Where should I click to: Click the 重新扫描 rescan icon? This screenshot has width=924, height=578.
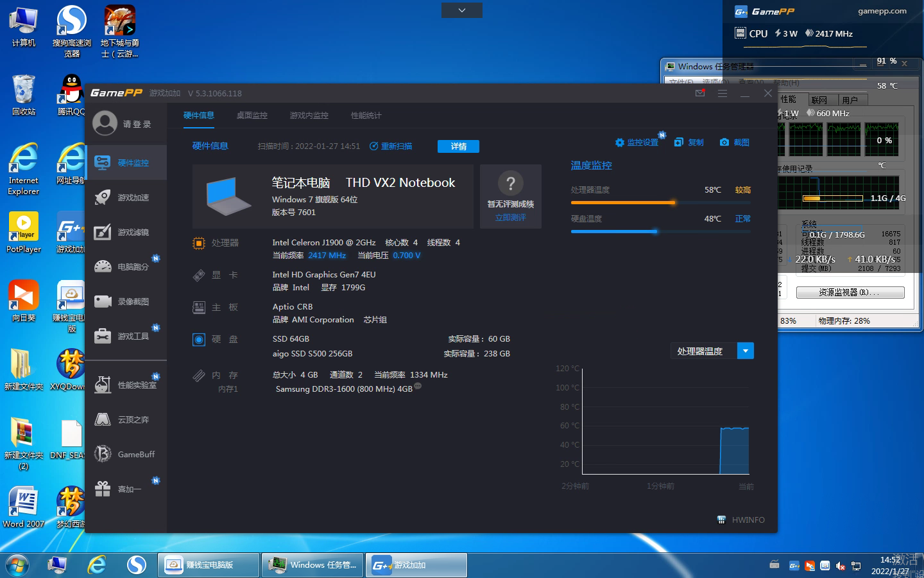(x=374, y=146)
